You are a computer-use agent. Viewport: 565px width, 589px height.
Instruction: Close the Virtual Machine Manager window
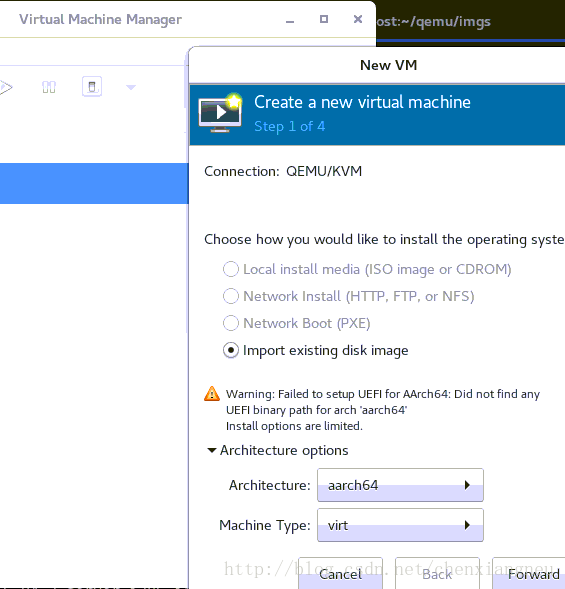(358, 19)
